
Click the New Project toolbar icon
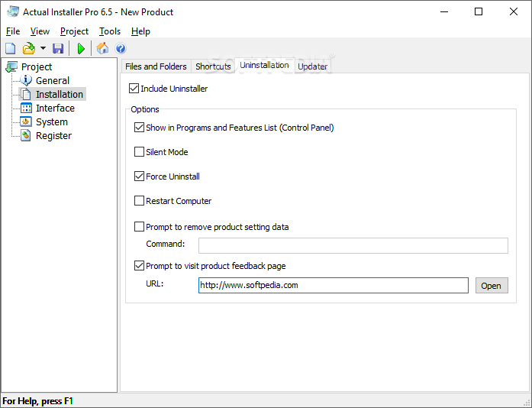[11, 49]
